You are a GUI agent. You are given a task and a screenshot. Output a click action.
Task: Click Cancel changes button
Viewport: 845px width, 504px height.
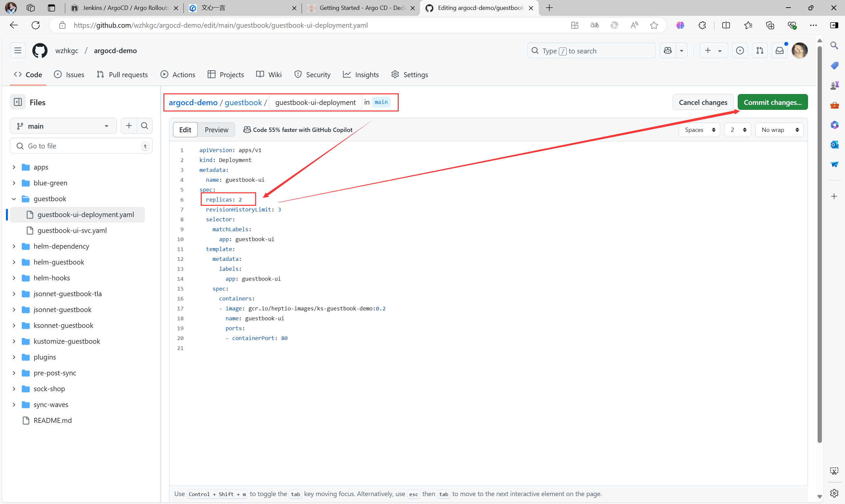(x=703, y=102)
